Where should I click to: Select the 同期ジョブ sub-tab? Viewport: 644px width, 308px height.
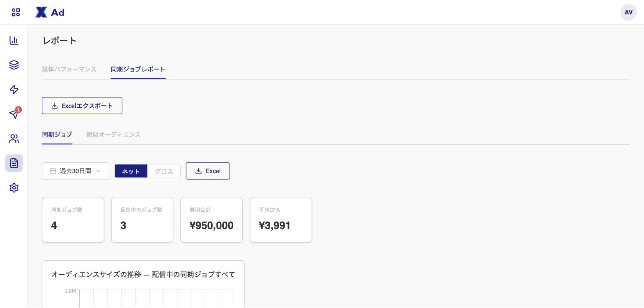tap(57, 134)
